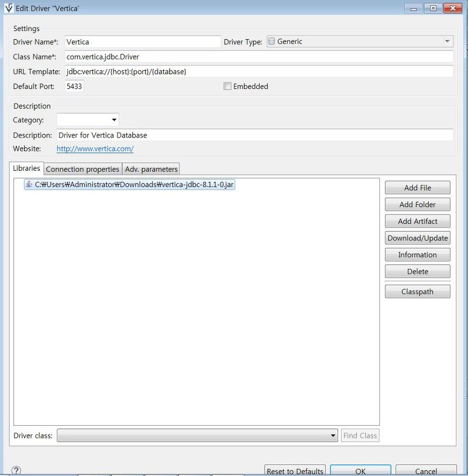
Task: Click the help question mark icon
Action: point(16,471)
